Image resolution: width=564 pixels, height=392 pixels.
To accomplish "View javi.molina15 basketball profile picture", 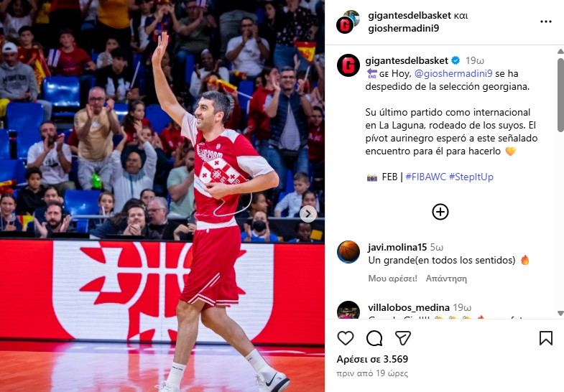I will (x=348, y=252).
